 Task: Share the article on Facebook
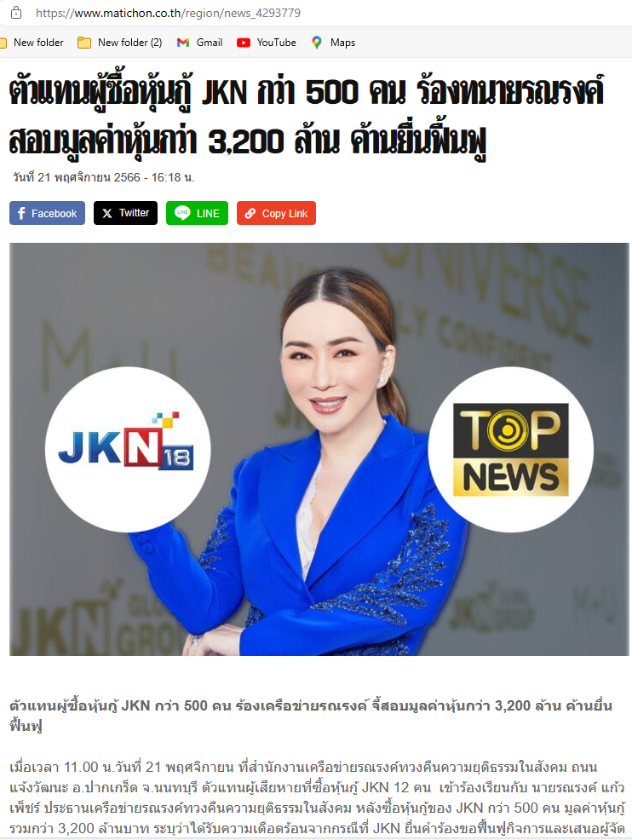[x=47, y=213]
